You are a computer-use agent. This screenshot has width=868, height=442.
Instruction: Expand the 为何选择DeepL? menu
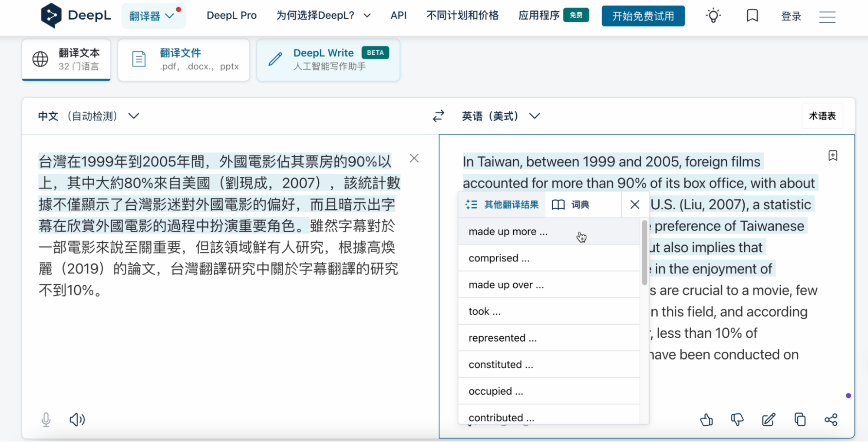click(323, 15)
